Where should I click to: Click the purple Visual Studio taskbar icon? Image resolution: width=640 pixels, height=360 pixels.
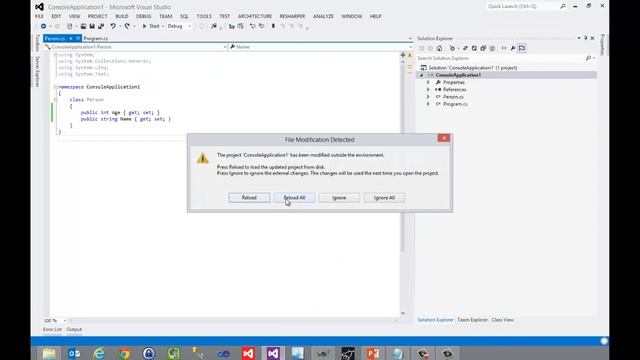(x=273, y=353)
